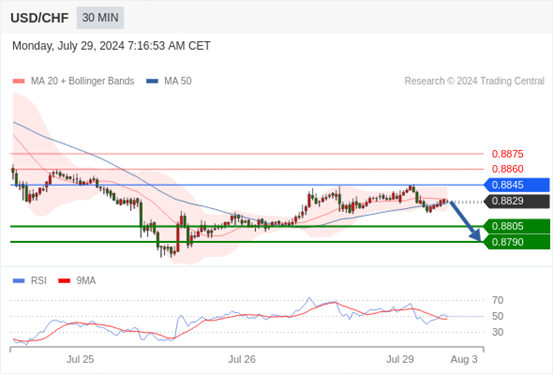Screen dimensions: 553x375
Task: Click the 0.8875 resistance label
Action: point(508,154)
